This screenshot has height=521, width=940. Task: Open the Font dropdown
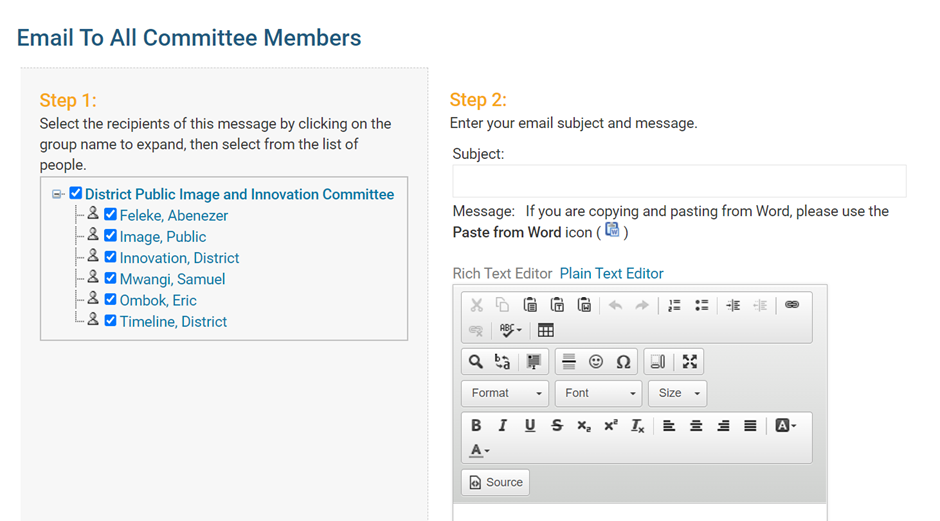tap(599, 393)
